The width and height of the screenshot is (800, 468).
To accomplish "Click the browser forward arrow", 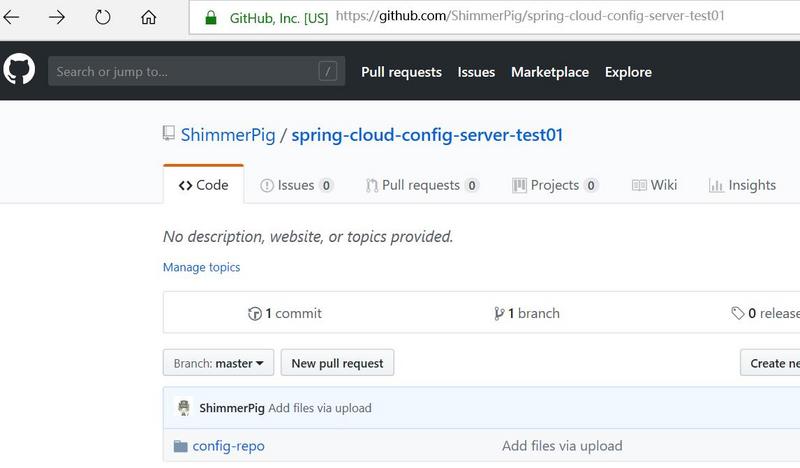I will click(57, 18).
